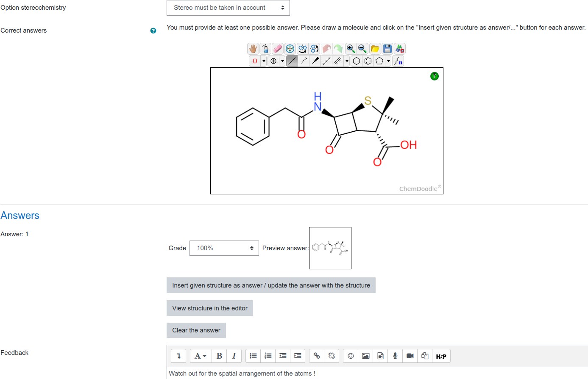The width and height of the screenshot is (588, 379).
Task: Click the record video camera icon
Action: tap(410, 356)
